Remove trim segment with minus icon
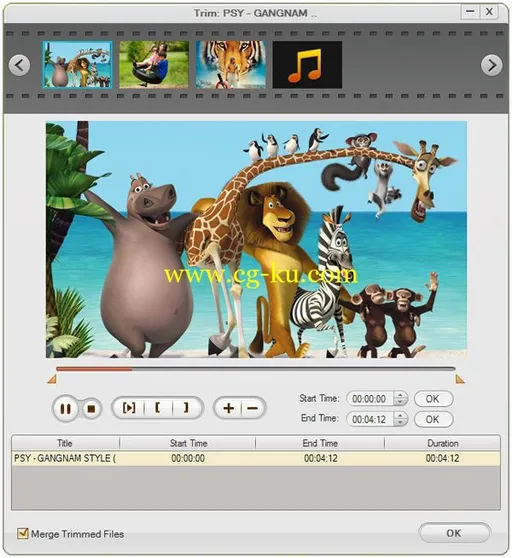 [x=253, y=408]
